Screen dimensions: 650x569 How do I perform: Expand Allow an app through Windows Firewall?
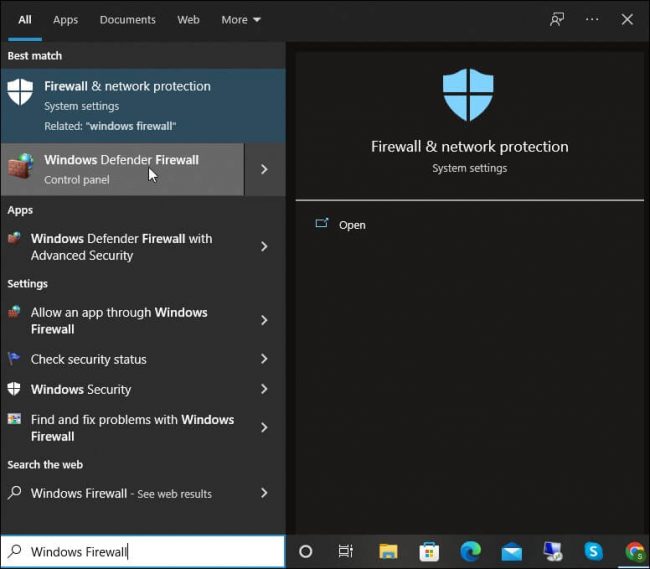(264, 320)
